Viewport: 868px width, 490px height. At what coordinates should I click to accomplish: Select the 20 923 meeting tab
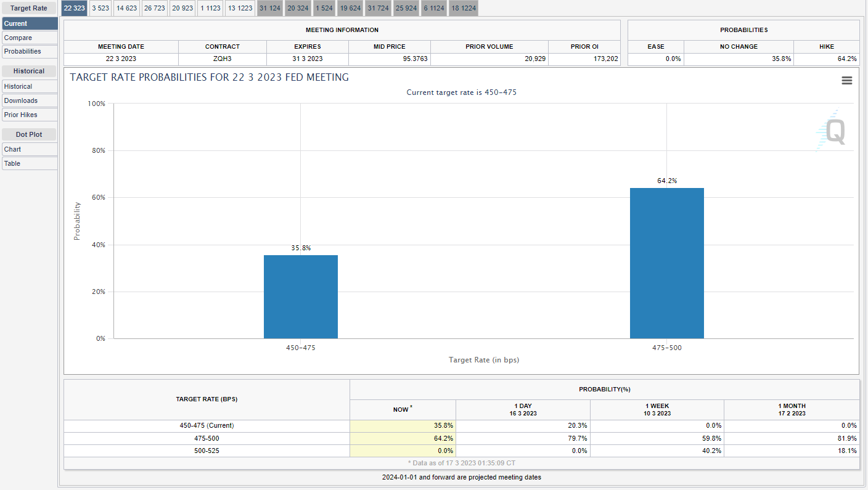[182, 8]
